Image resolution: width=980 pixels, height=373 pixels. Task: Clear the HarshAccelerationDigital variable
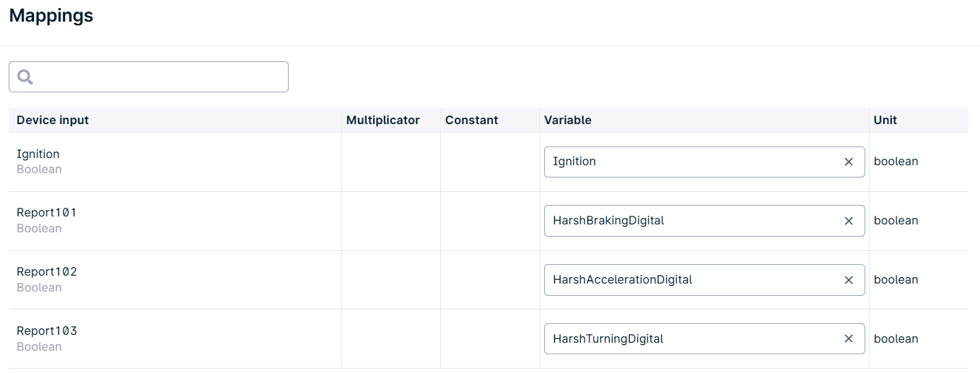coord(849,280)
